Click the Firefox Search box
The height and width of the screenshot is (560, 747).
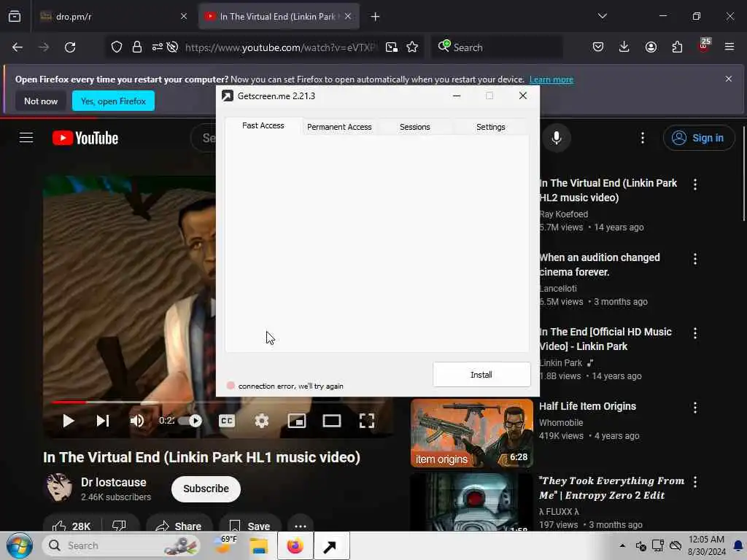497,47
